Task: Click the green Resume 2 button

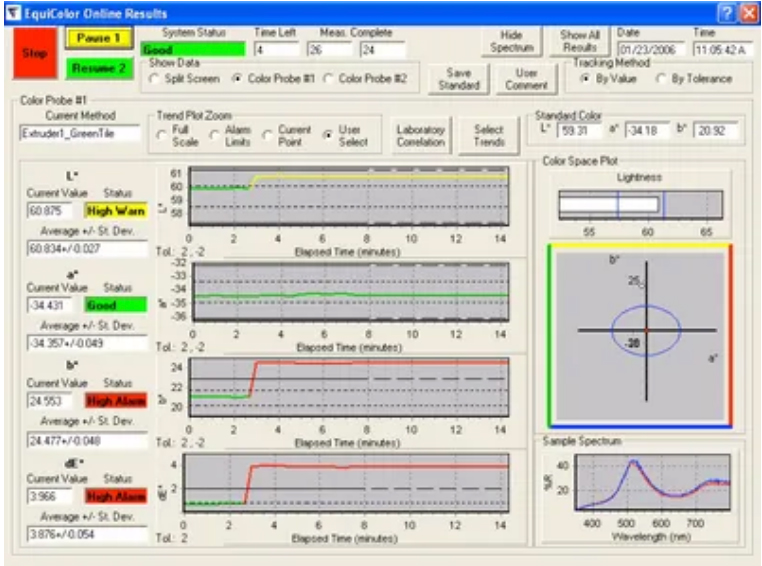Action: [99, 69]
